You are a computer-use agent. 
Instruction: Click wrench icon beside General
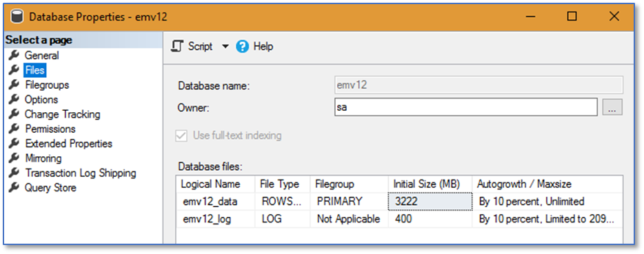pyautogui.click(x=14, y=55)
